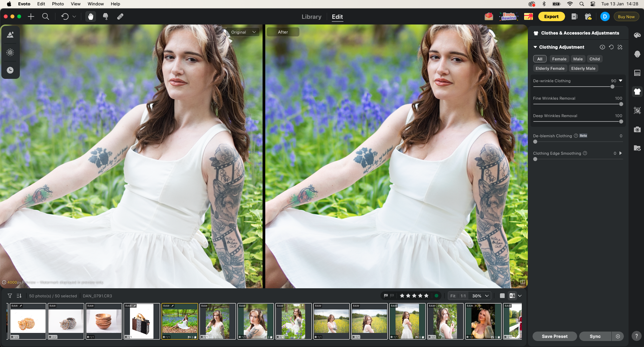Open the color palette adjustments panel
Image resolution: width=644 pixels, height=347 pixels.
[x=637, y=35]
